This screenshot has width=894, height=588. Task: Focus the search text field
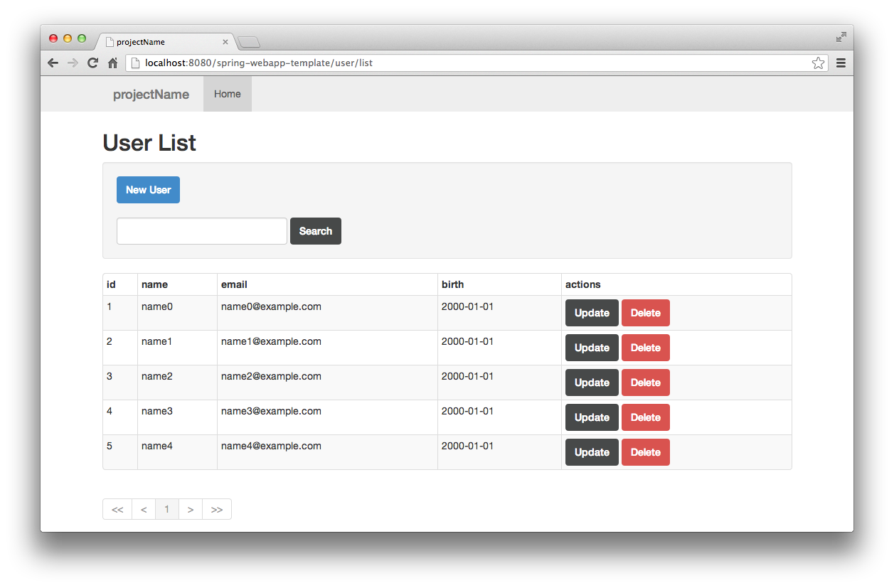pos(202,231)
